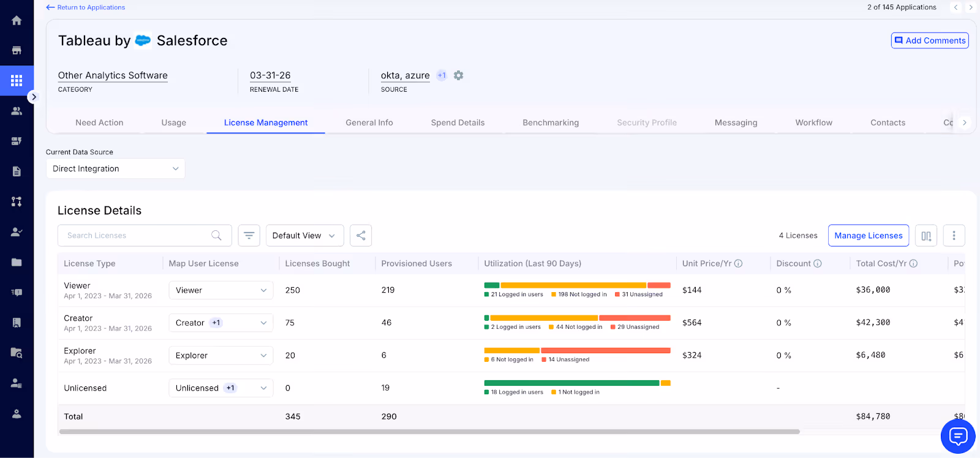Click Provisioned Users column header
980x458 pixels.
(417, 263)
